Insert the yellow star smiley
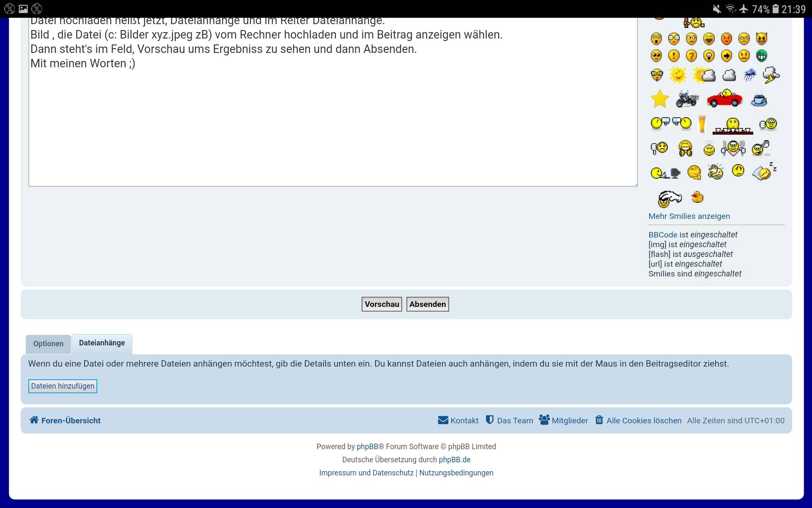The width and height of the screenshot is (812, 508). (659, 99)
